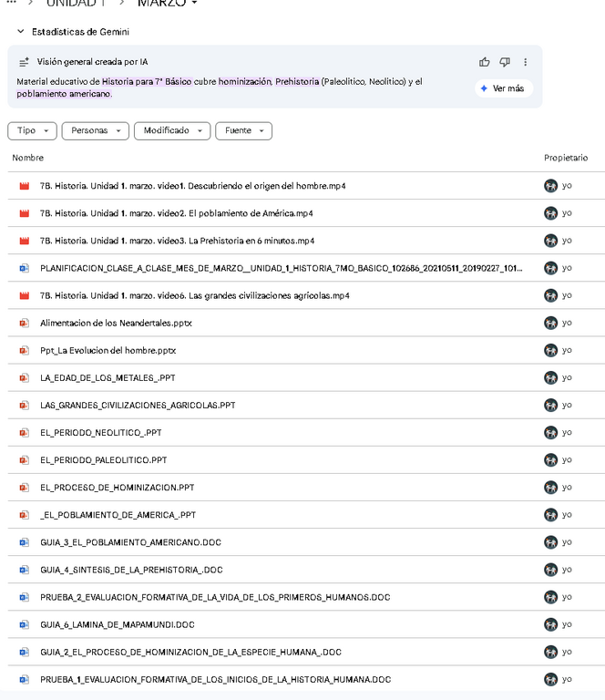Click the breadcrumb ellipsis at the top left
The height and width of the screenshot is (700, 605).
[12, 2]
